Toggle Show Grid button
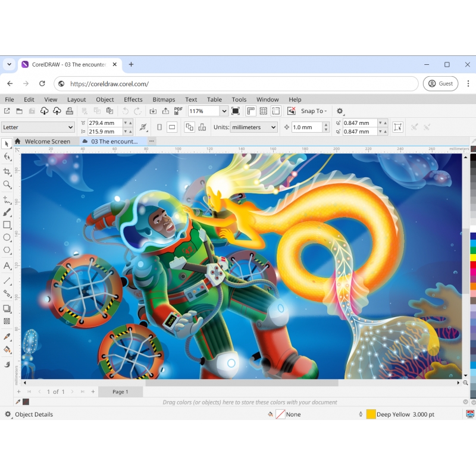The image size is (476, 476). coord(264,111)
